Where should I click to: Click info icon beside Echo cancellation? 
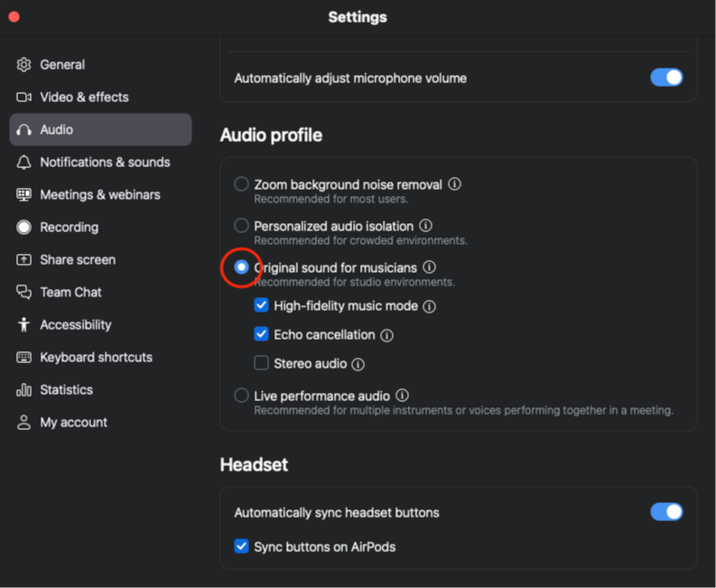tap(386, 335)
